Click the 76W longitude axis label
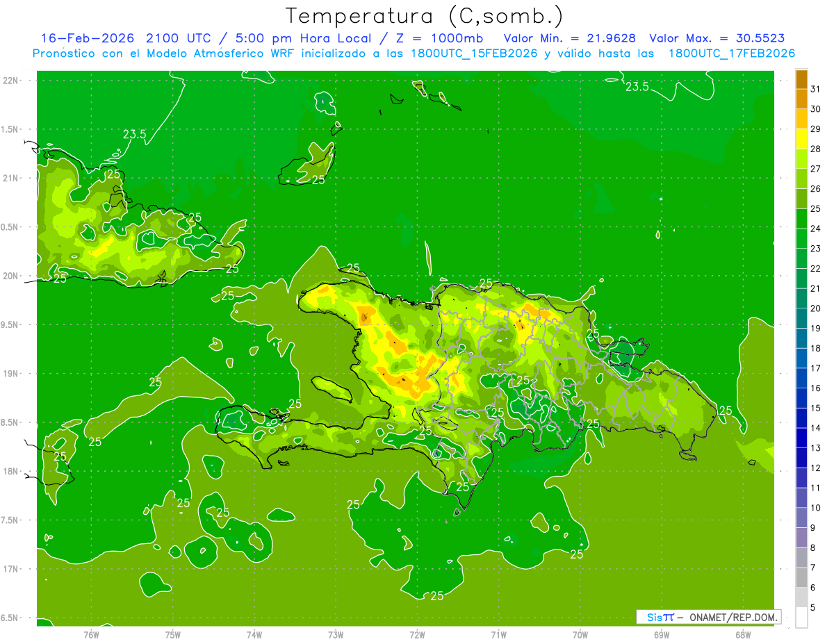 (91, 634)
